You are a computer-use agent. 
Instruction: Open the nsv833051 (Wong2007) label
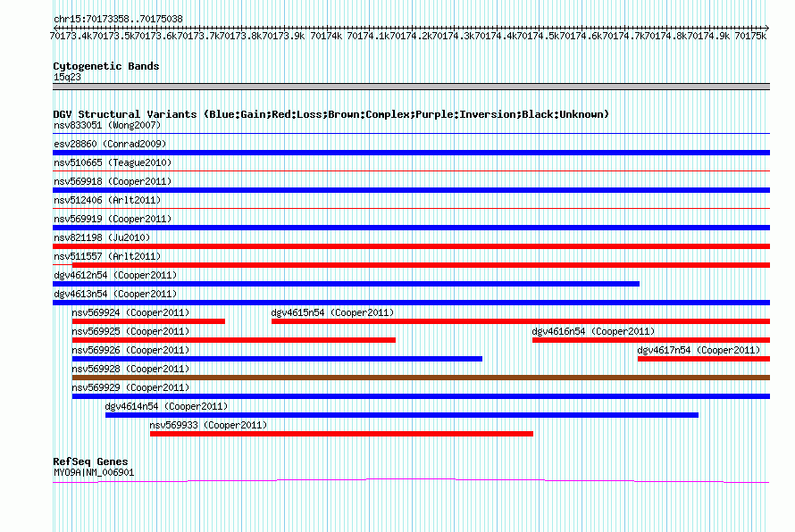tap(107, 125)
